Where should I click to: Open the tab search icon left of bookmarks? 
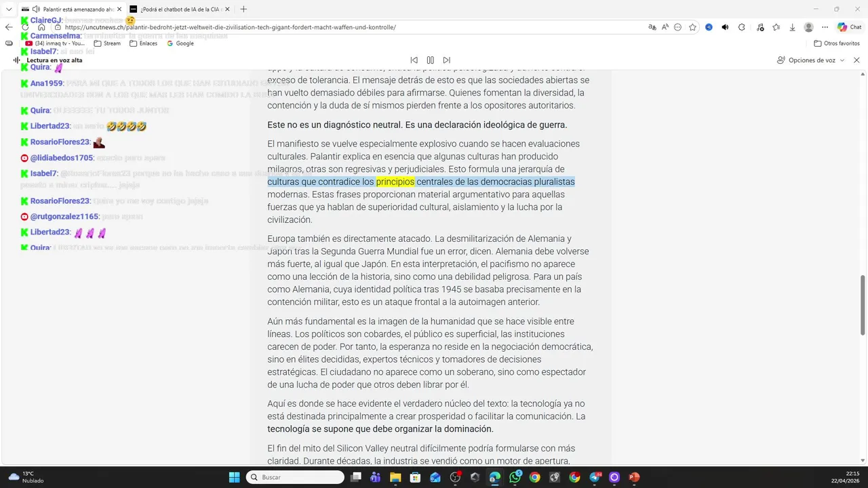point(9,43)
